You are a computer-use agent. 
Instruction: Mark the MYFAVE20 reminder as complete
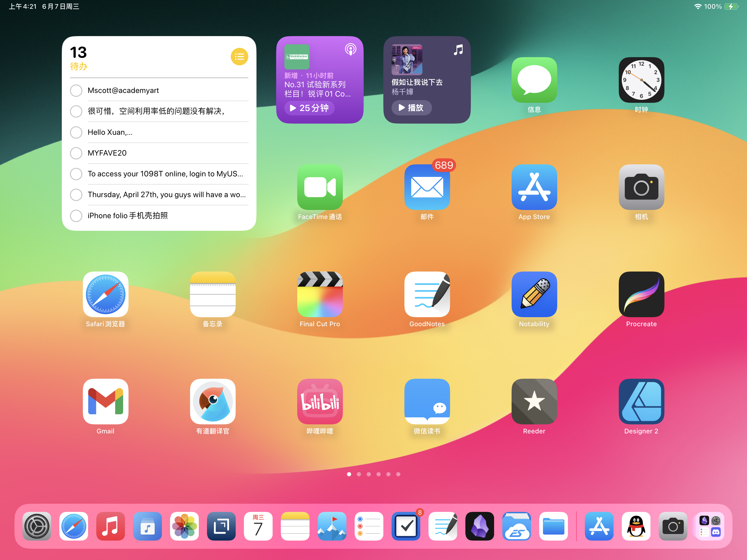coord(76,153)
